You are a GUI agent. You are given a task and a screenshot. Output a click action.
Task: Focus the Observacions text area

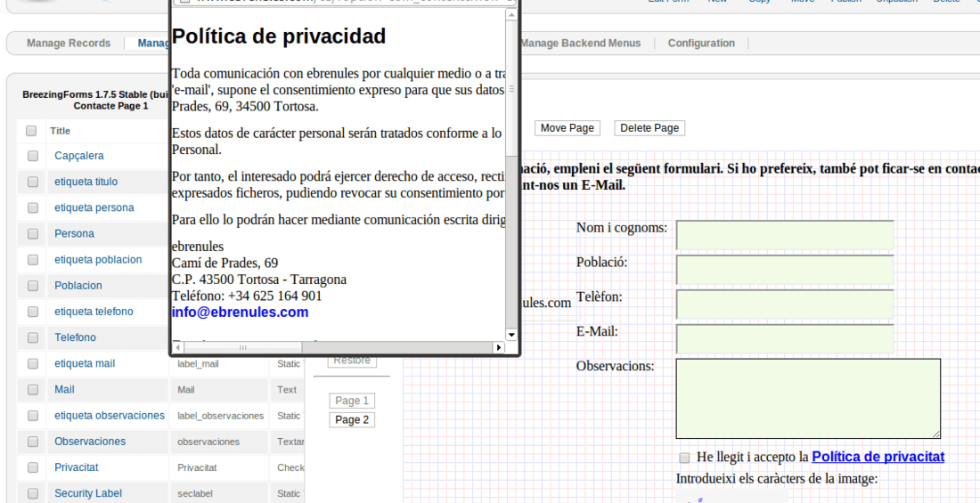coord(808,399)
